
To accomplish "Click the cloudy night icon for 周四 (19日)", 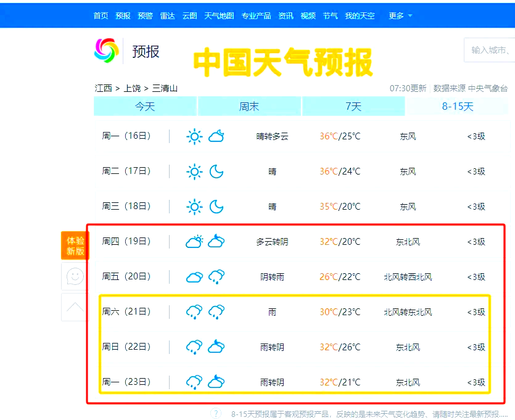I will 216,241.
